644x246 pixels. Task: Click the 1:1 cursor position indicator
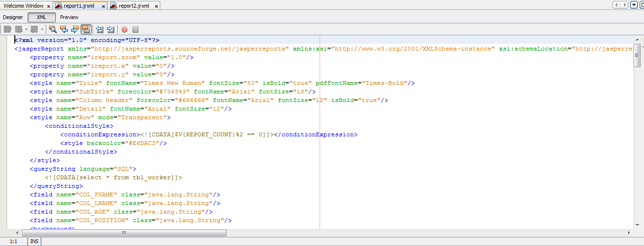pyautogui.click(x=13, y=242)
